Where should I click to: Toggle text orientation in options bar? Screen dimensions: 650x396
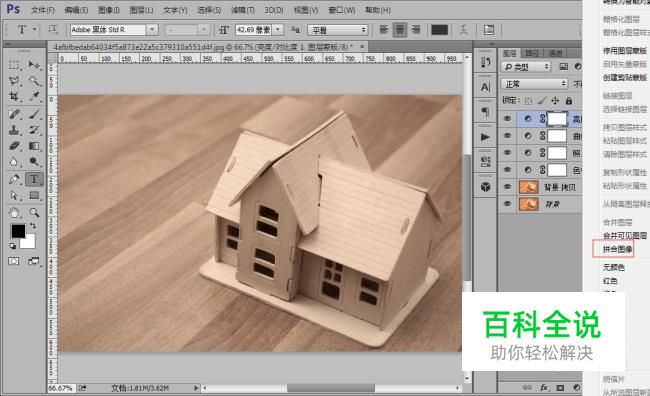[x=53, y=29]
